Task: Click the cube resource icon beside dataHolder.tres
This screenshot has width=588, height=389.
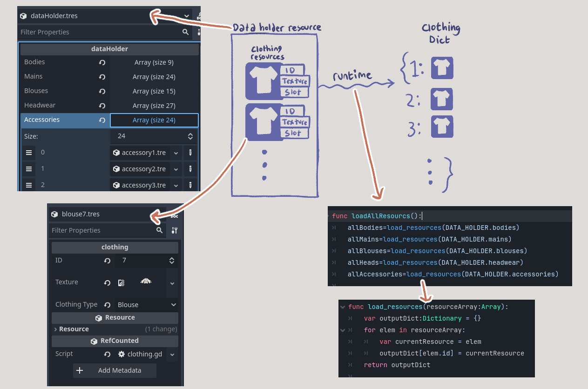Action: pyautogui.click(x=23, y=15)
